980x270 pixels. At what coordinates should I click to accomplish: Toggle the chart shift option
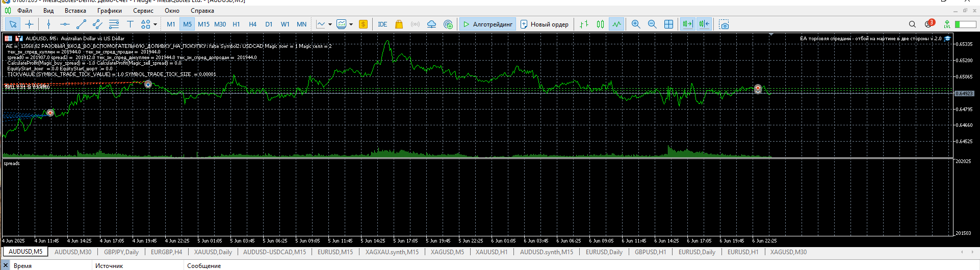pos(704,24)
